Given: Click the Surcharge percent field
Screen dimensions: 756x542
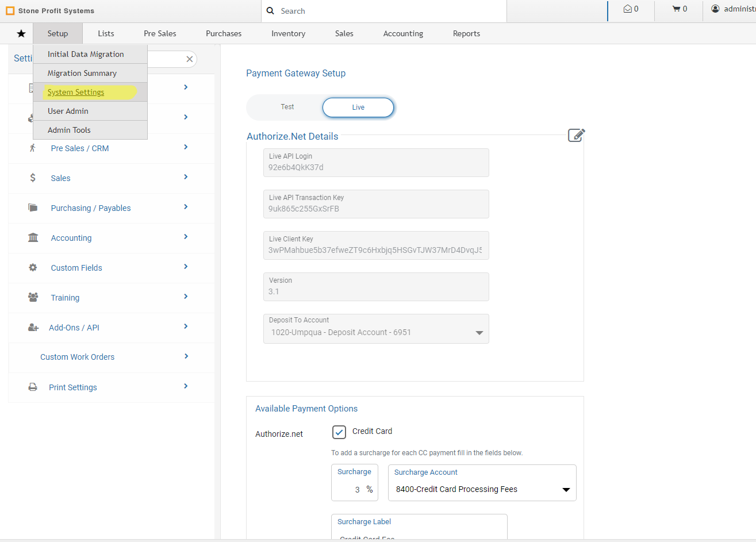Looking at the screenshot, I should (355, 483).
